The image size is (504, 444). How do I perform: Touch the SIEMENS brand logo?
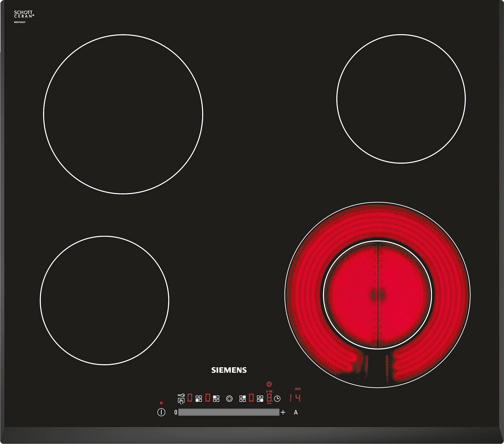pos(229,370)
